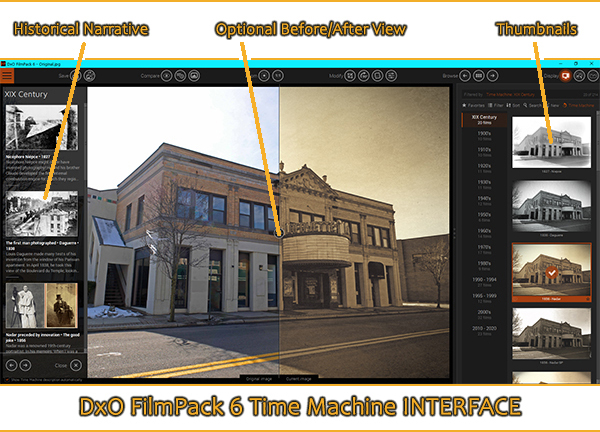Click the second Display toolbar icon
This screenshot has width=600, height=432.
coord(579,76)
